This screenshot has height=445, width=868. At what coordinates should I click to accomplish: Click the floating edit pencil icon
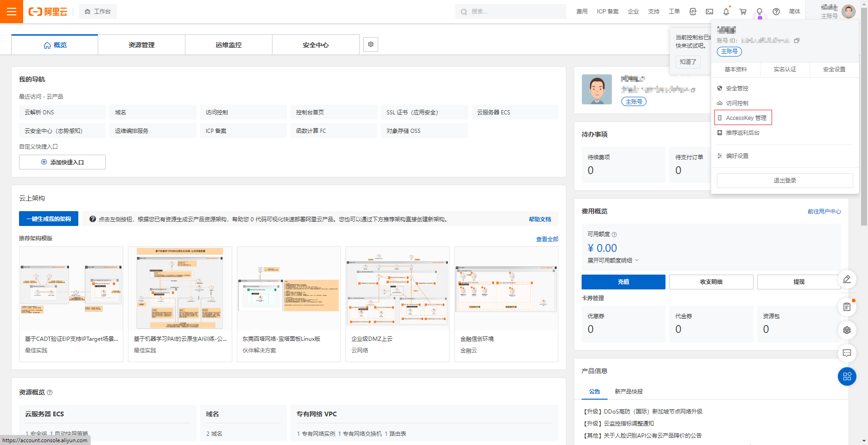847,279
